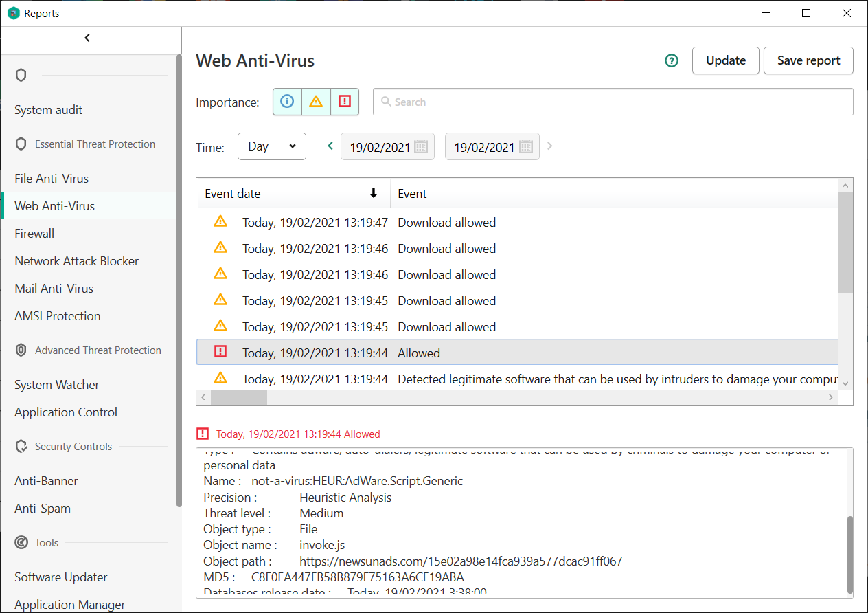
Task: Click the Save report button
Action: (x=808, y=60)
